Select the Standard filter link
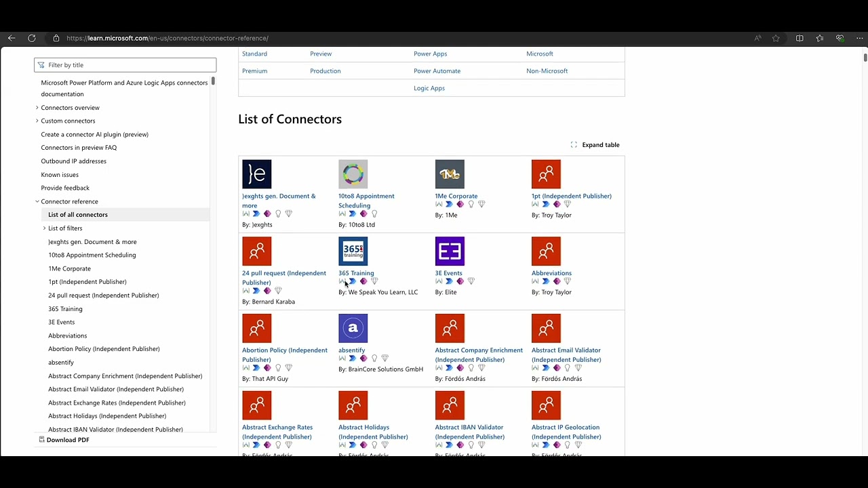Viewport: 868px width, 488px height. click(x=254, y=54)
